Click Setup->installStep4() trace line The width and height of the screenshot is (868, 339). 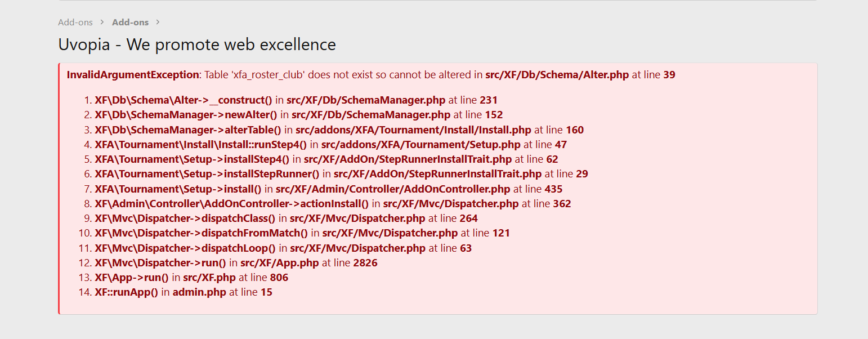tap(326, 159)
